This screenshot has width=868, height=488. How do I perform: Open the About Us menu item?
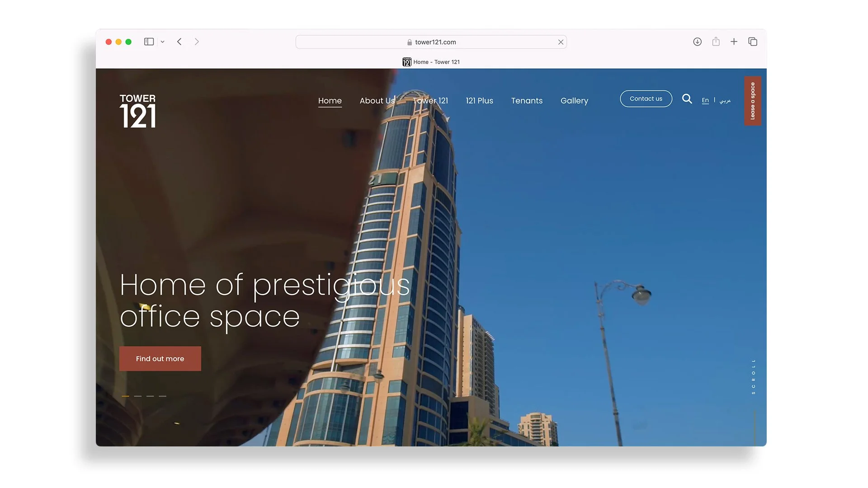[377, 100]
